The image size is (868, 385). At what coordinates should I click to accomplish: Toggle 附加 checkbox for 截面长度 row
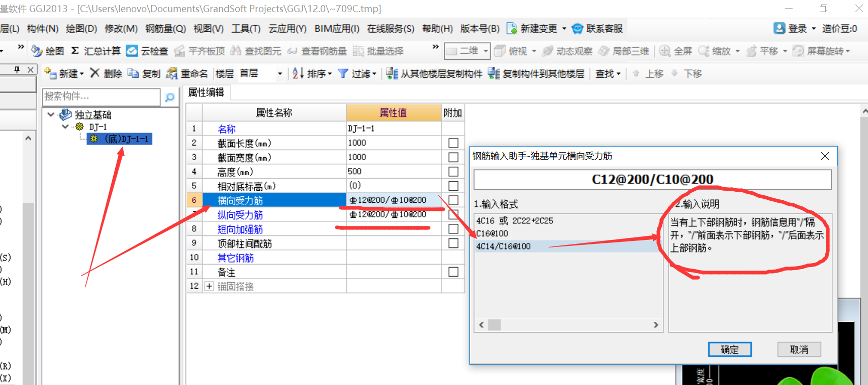pyautogui.click(x=453, y=143)
